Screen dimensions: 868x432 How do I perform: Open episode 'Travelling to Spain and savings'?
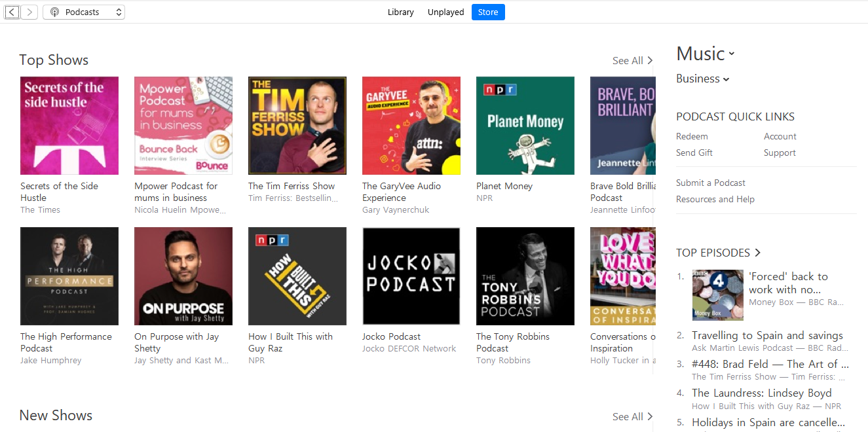[x=768, y=335]
